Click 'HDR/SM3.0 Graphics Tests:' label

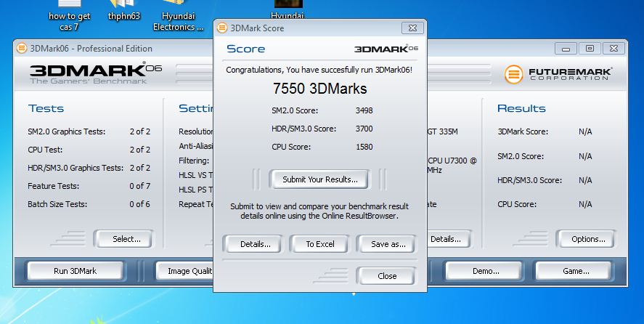[76, 168]
